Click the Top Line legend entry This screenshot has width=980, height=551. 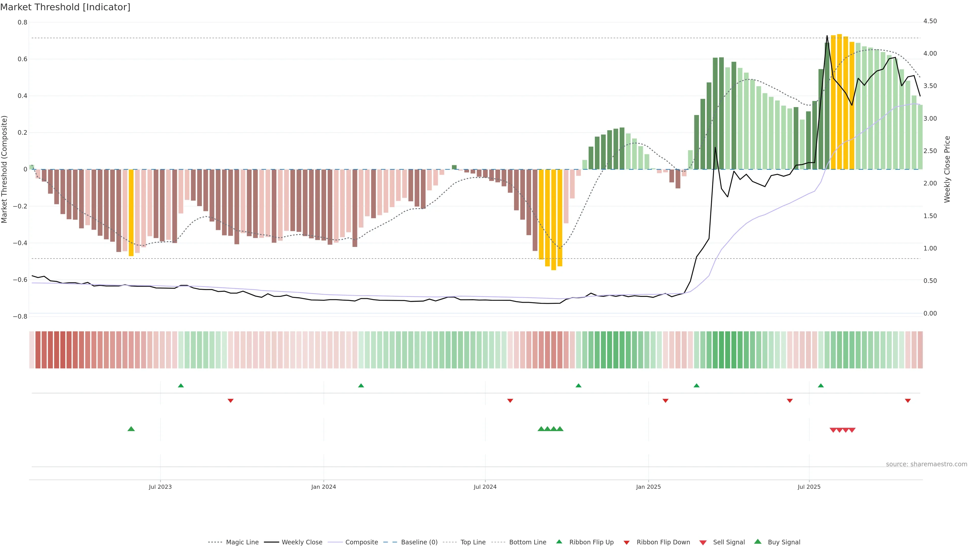click(473, 542)
